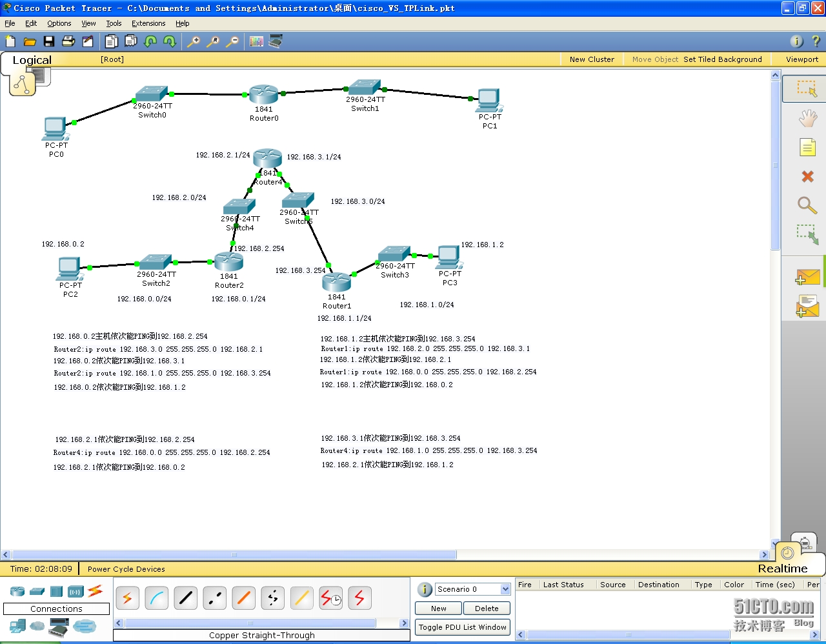Open the Custom Devices Dialog icon

(x=276, y=41)
